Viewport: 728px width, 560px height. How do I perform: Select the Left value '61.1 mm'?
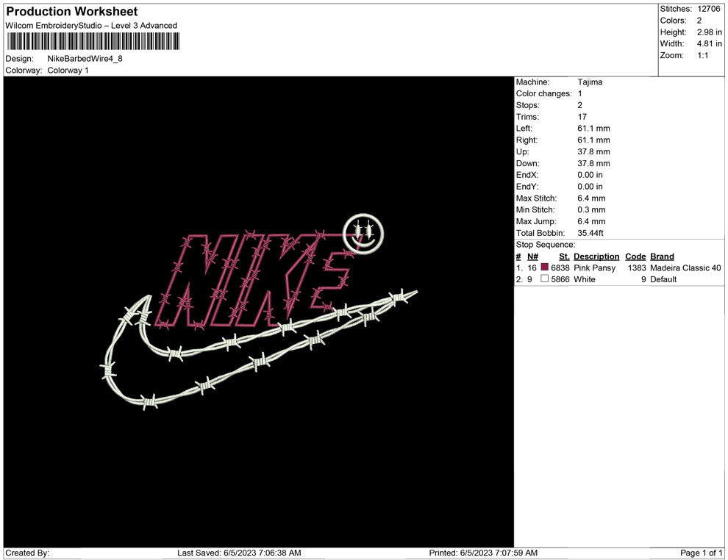594,129
